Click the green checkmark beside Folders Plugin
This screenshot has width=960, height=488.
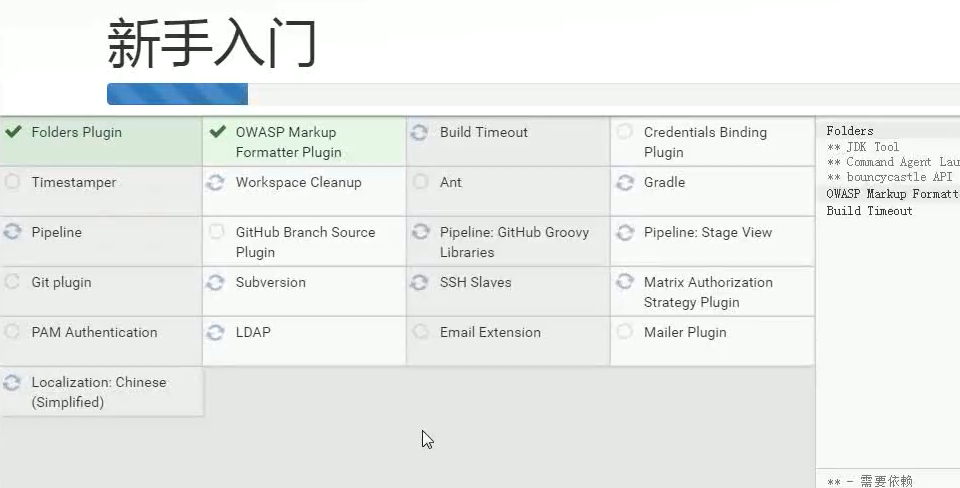point(12,132)
